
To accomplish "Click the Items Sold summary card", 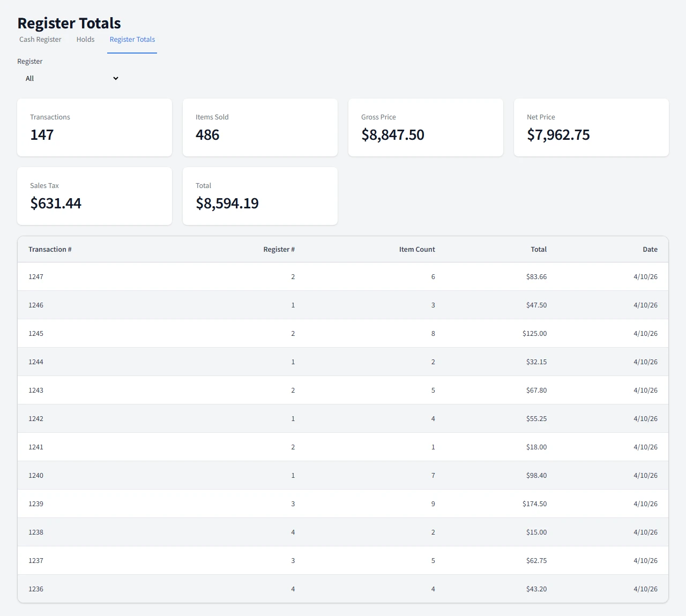I will [x=260, y=127].
